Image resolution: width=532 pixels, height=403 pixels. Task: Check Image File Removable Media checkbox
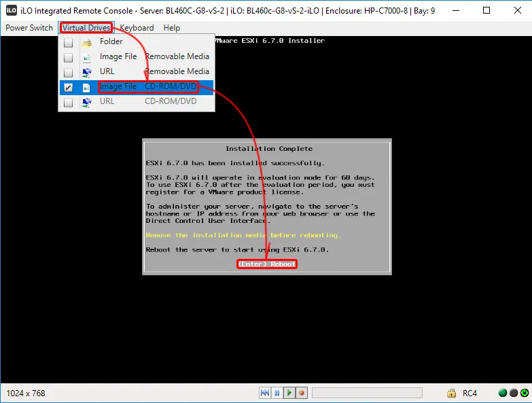click(68, 58)
